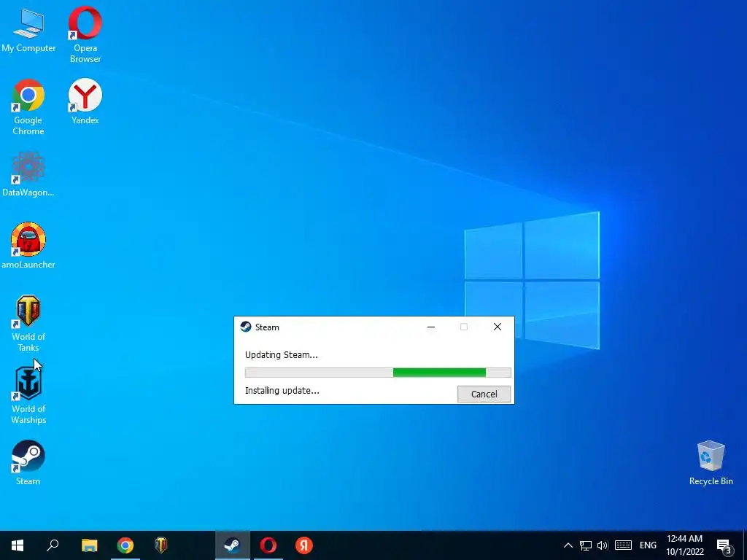The width and height of the screenshot is (747, 560).
Task: Open network status tray icon
Action: (x=586, y=545)
